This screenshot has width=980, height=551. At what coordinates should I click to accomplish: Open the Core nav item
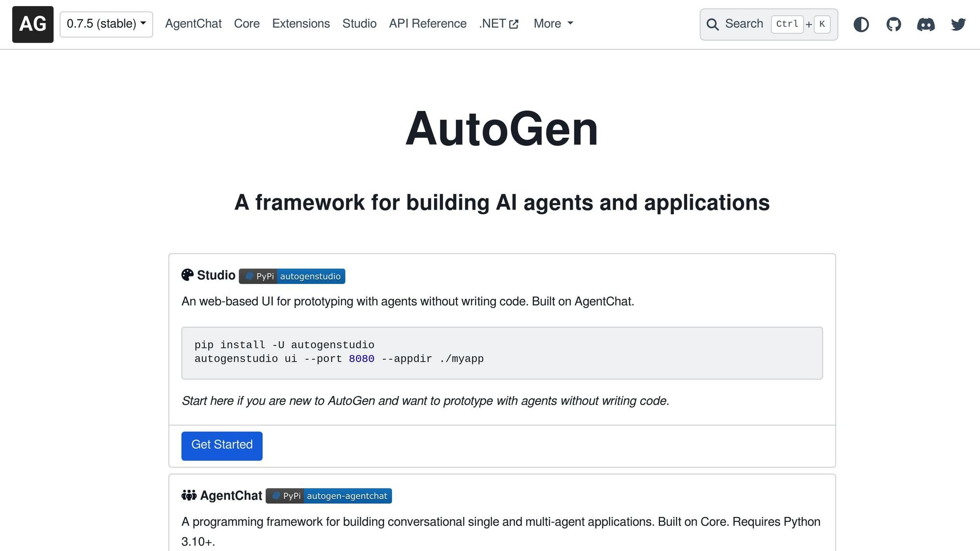[x=247, y=23]
